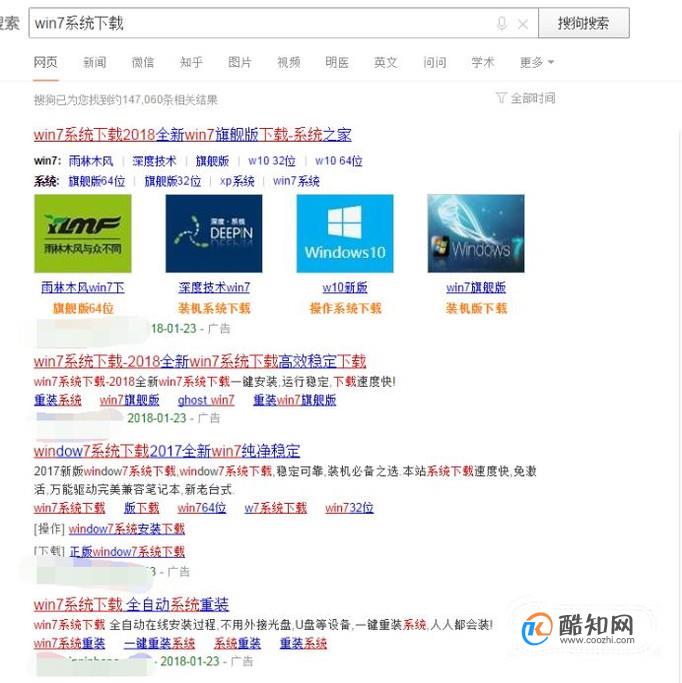This screenshot has width=682, height=683.
Task: Click the w7系统下载 sublink
Action: tap(275, 508)
